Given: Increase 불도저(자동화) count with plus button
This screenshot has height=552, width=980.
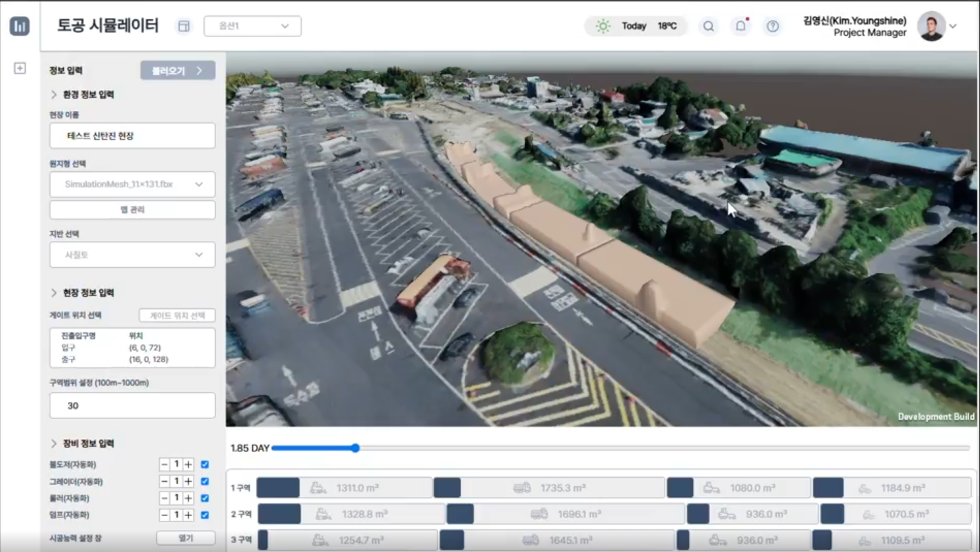Looking at the screenshot, I should pos(188,465).
